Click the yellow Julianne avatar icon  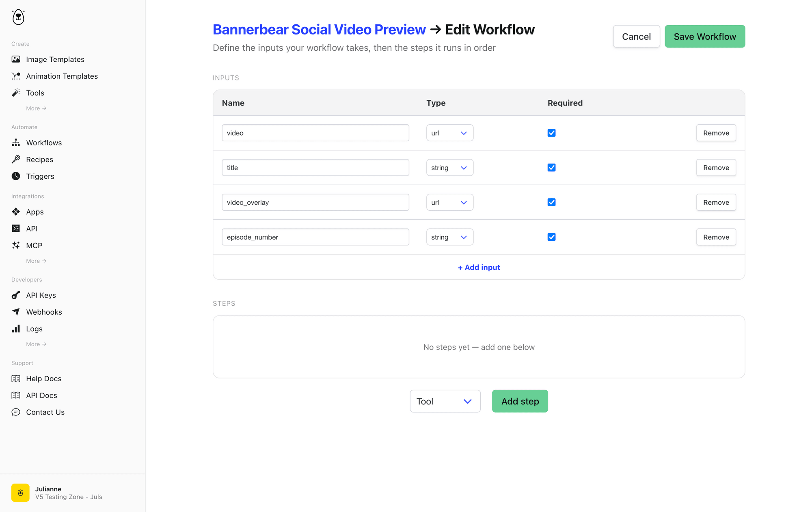[x=20, y=493]
